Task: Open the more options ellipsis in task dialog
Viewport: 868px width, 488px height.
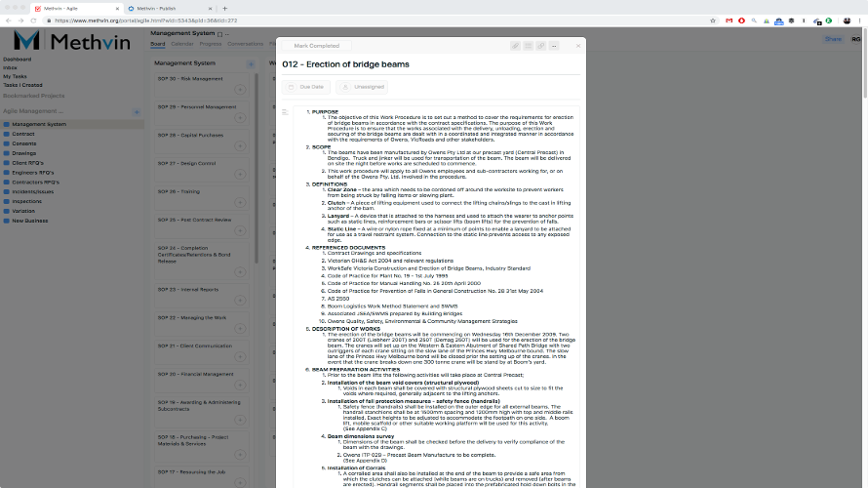Action: 554,46
